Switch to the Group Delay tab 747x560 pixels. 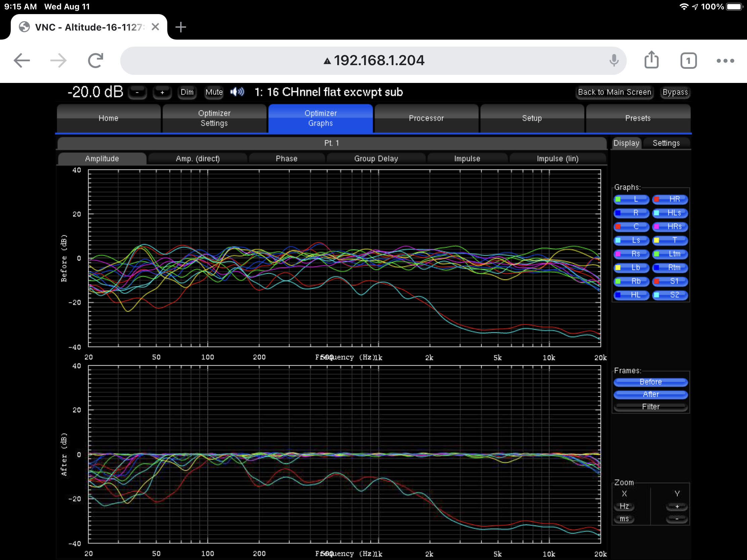coord(376,159)
